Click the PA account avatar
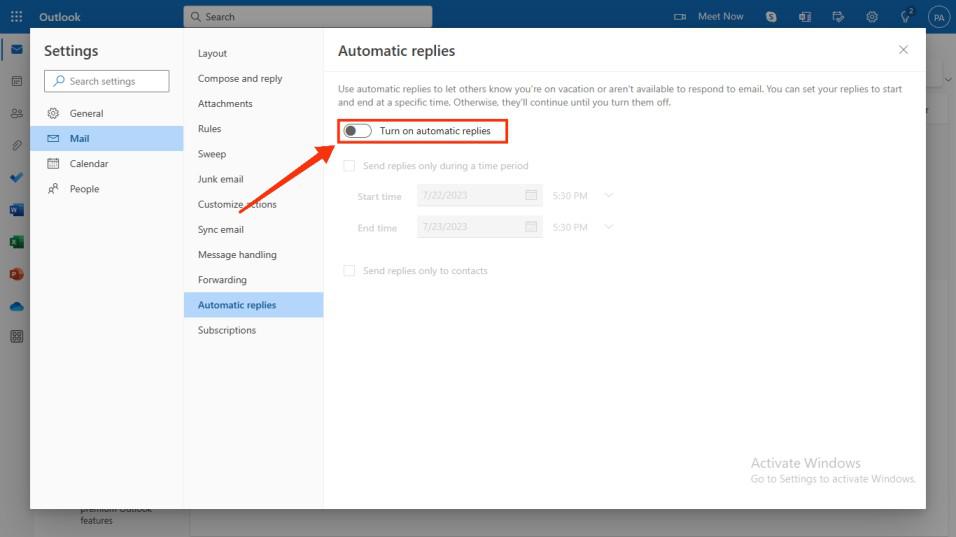Image resolution: width=956 pixels, height=537 pixels. (x=939, y=17)
